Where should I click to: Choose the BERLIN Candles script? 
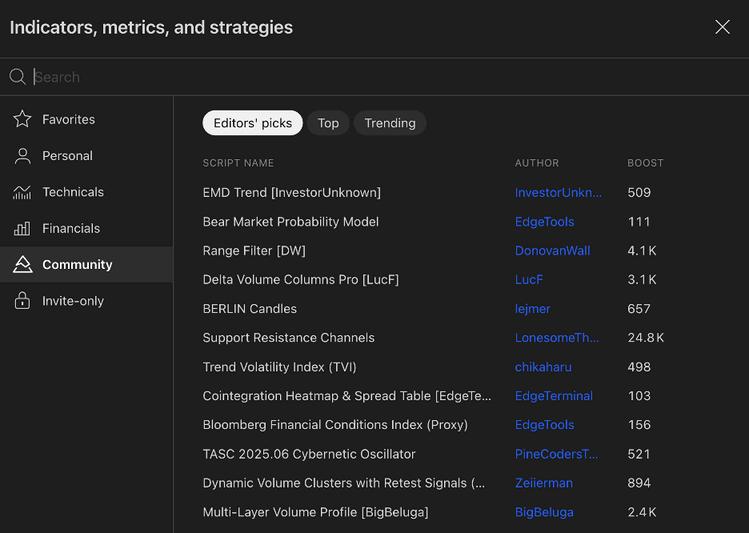(x=249, y=309)
